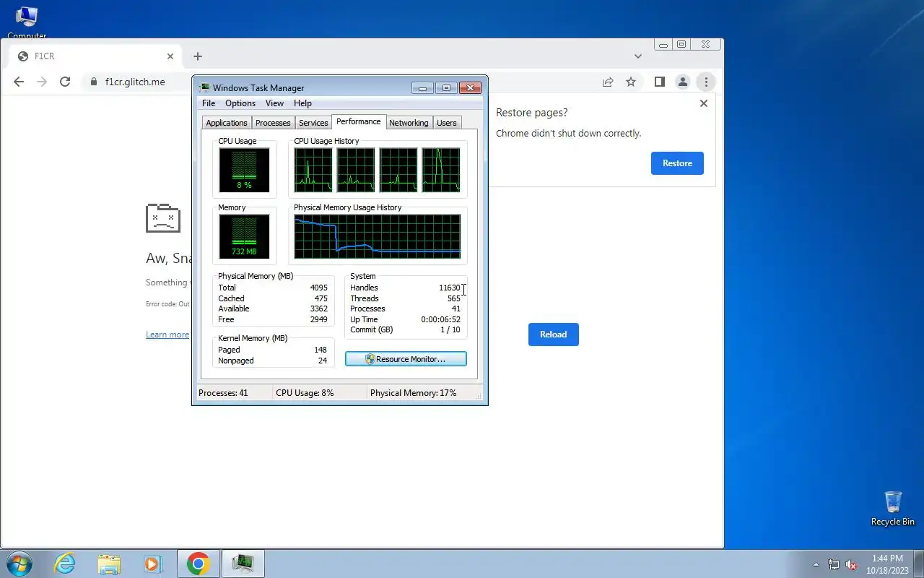Image resolution: width=924 pixels, height=578 pixels.
Task: Click the first CPU Usage History core graph
Action: point(313,170)
